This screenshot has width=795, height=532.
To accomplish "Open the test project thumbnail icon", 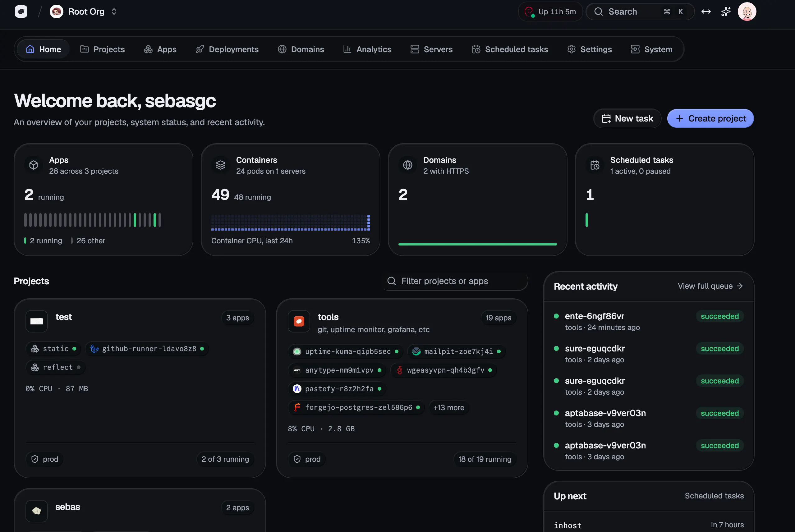I will pyautogui.click(x=37, y=321).
